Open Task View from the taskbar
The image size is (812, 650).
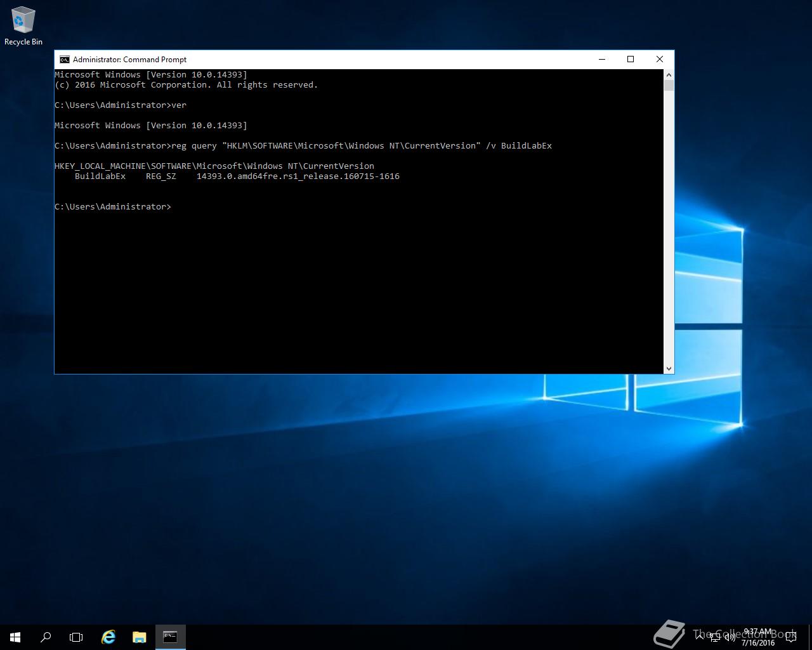coord(76,637)
